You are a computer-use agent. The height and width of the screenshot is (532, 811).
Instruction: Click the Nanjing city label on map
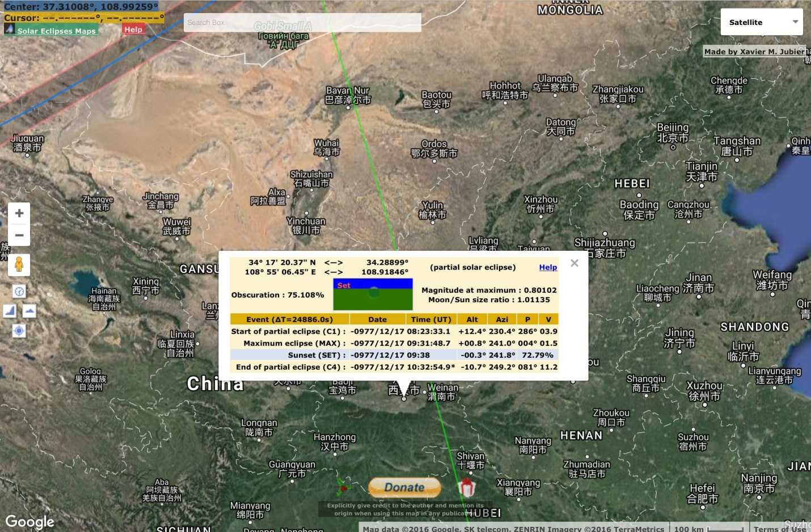point(759,483)
